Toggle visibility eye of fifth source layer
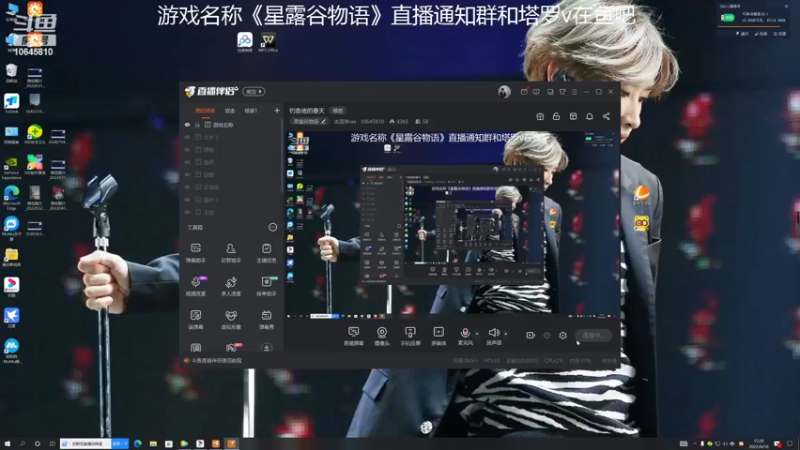Viewport: 800px width, 450px height. pos(187,174)
